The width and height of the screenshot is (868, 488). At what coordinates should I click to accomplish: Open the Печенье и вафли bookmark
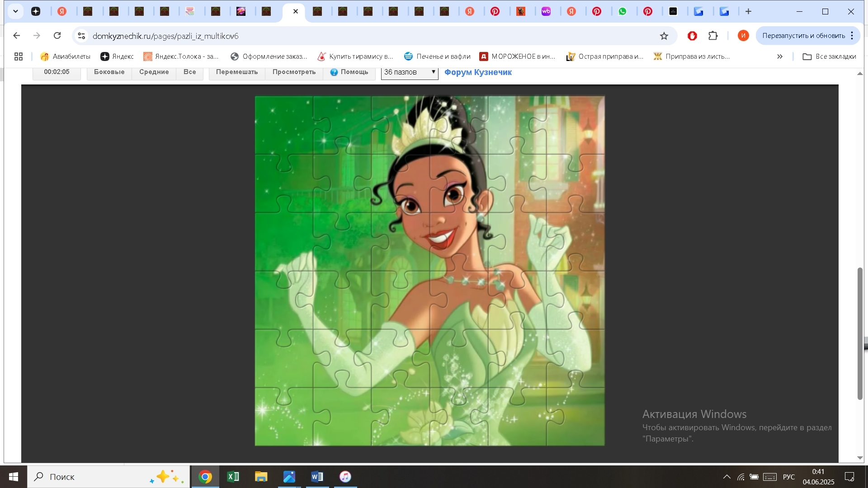pyautogui.click(x=437, y=56)
